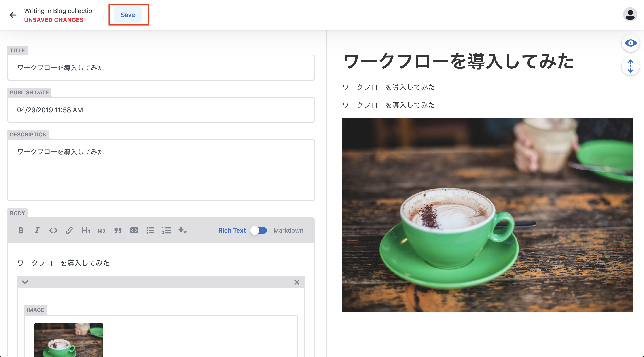Apply bold formatting in the body editor
Image resolution: width=644 pixels, height=357 pixels.
(x=21, y=230)
